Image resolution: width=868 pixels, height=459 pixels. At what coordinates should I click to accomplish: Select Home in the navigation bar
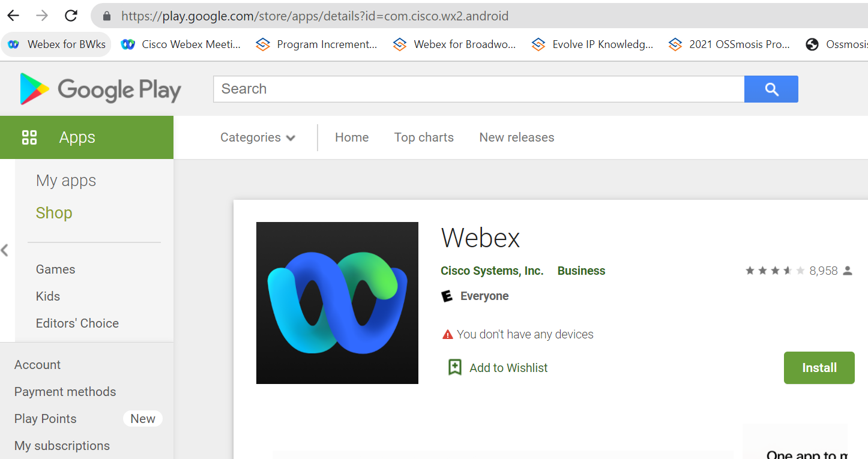352,137
